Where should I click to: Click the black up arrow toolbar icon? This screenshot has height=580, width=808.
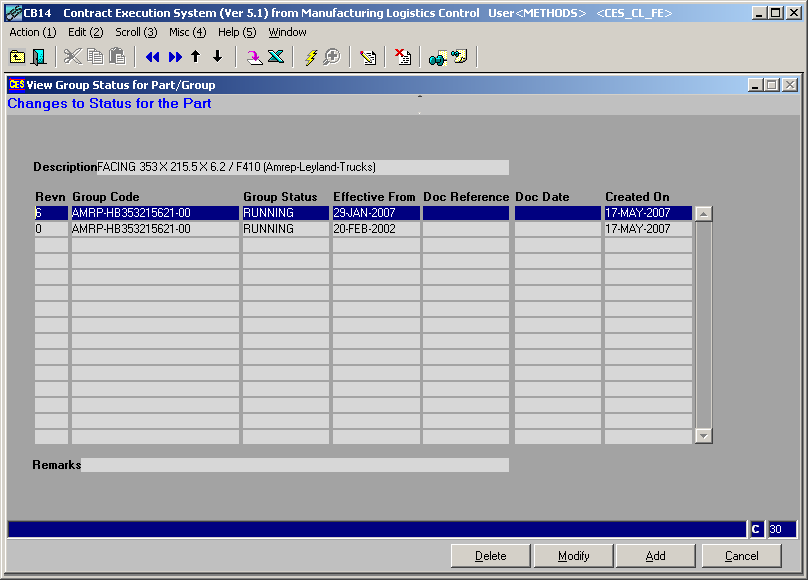[x=196, y=57]
